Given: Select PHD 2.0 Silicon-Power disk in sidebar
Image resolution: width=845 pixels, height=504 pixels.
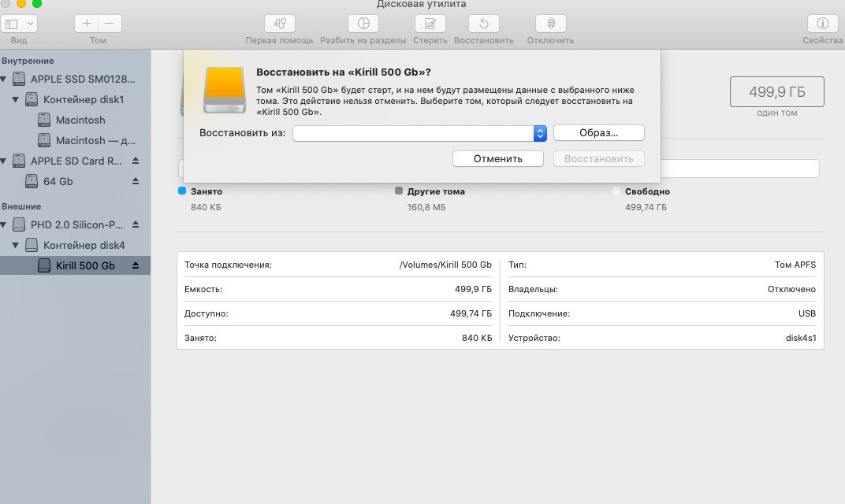Looking at the screenshot, I should pyautogui.click(x=76, y=224).
